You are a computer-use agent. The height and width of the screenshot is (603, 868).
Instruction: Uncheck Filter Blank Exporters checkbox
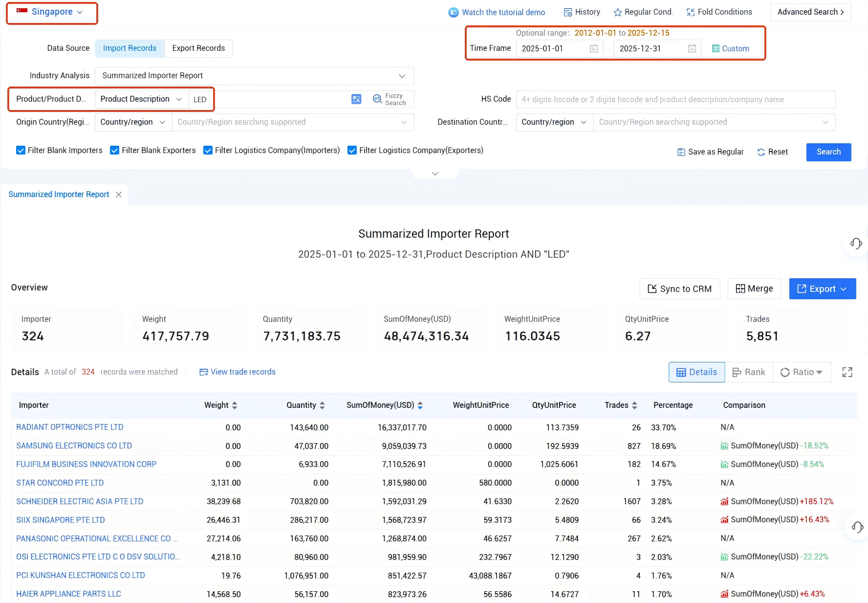(x=114, y=150)
